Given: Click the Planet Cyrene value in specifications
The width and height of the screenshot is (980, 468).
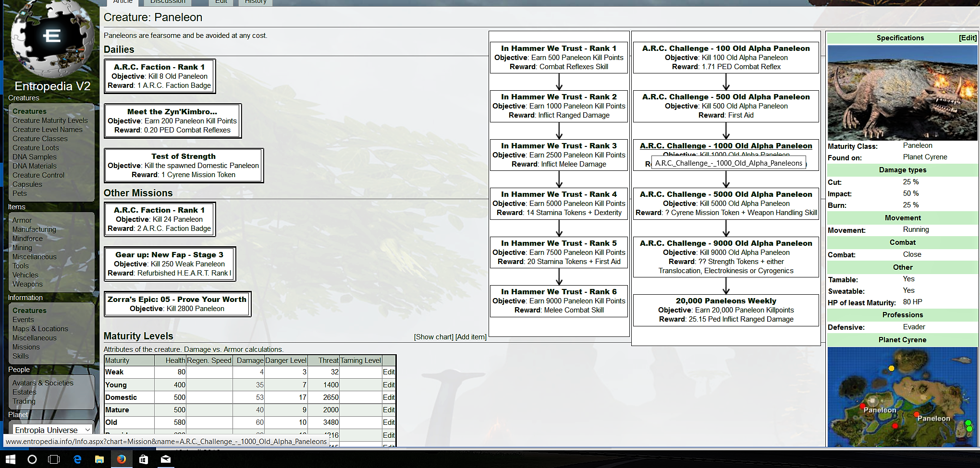Looking at the screenshot, I should [925, 157].
